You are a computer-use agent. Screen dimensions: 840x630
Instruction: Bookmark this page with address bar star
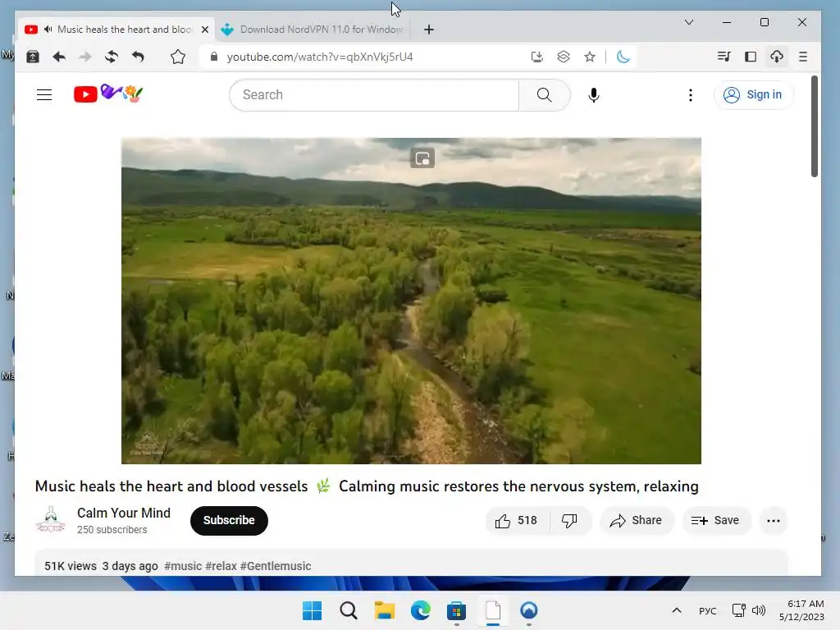(590, 57)
